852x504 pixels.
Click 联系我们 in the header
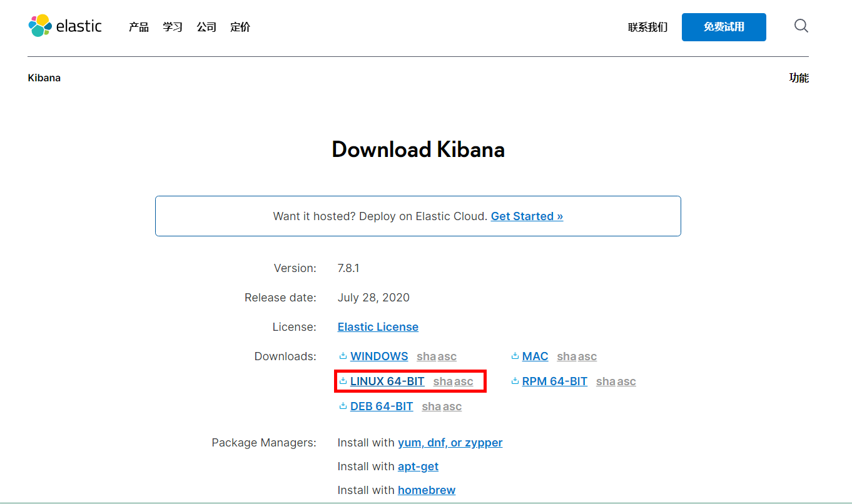pyautogui.click(x=648, y=28)
